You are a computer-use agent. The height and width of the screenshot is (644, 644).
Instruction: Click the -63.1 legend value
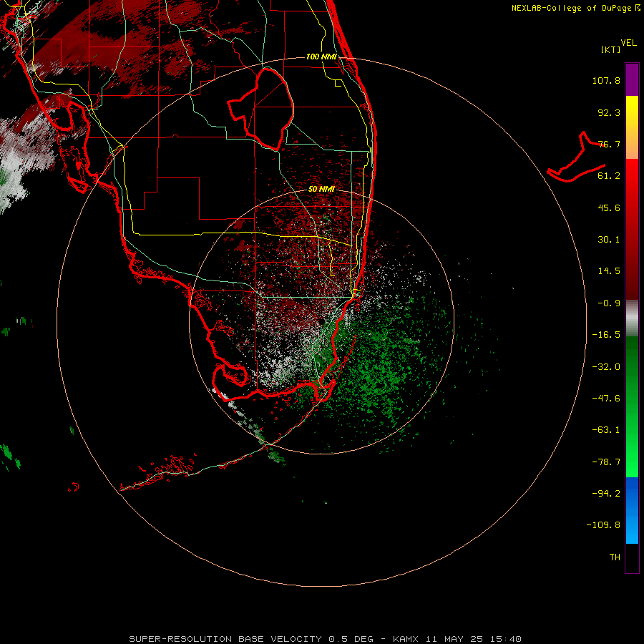click(606, 430)
